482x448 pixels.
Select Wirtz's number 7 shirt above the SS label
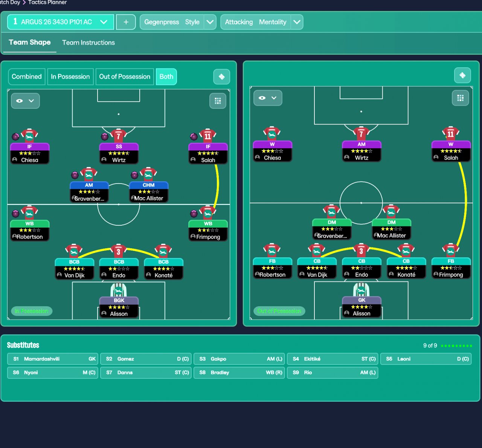119,135
